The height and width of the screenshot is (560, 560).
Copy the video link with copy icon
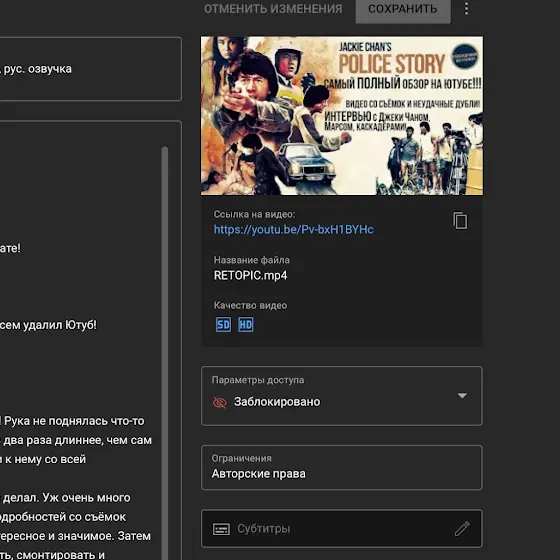(460, 220)
